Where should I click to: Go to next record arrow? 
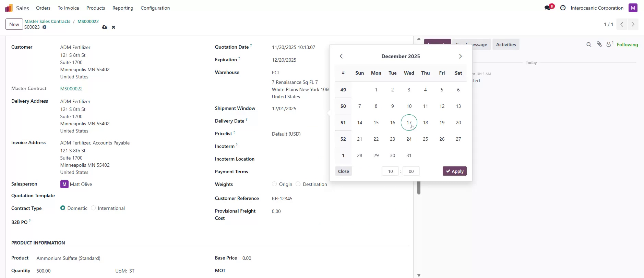point(633,24)
